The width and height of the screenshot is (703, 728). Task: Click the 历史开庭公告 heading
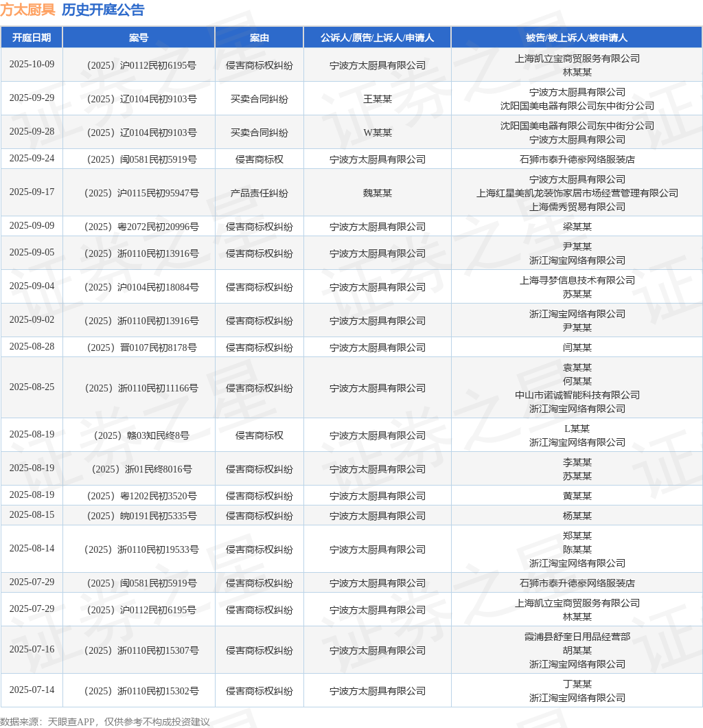coord(103,10)
